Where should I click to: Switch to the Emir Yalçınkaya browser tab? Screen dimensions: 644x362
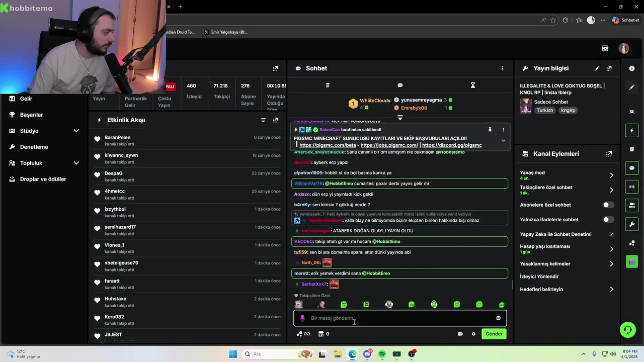pyautogui.click(x=225, y=32)
